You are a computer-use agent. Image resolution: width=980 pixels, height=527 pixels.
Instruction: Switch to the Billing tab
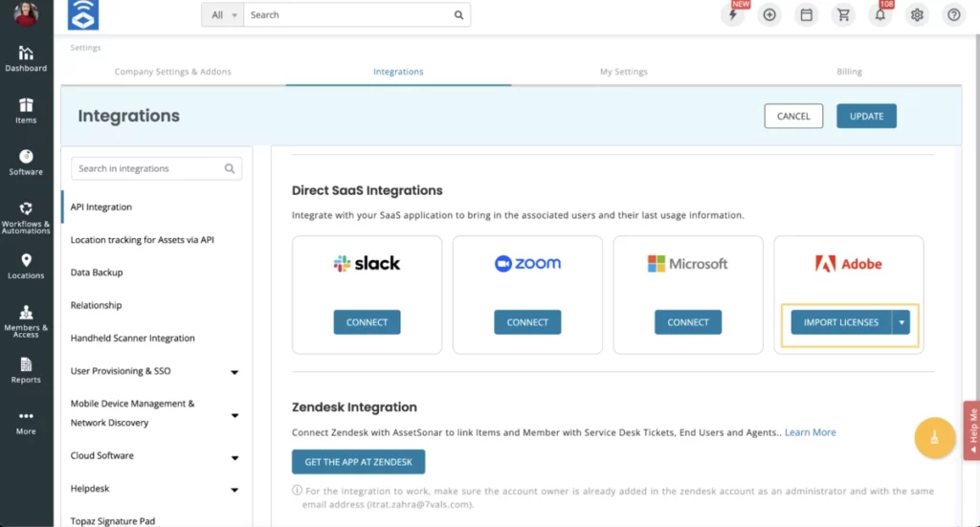(x=849, y=72)
